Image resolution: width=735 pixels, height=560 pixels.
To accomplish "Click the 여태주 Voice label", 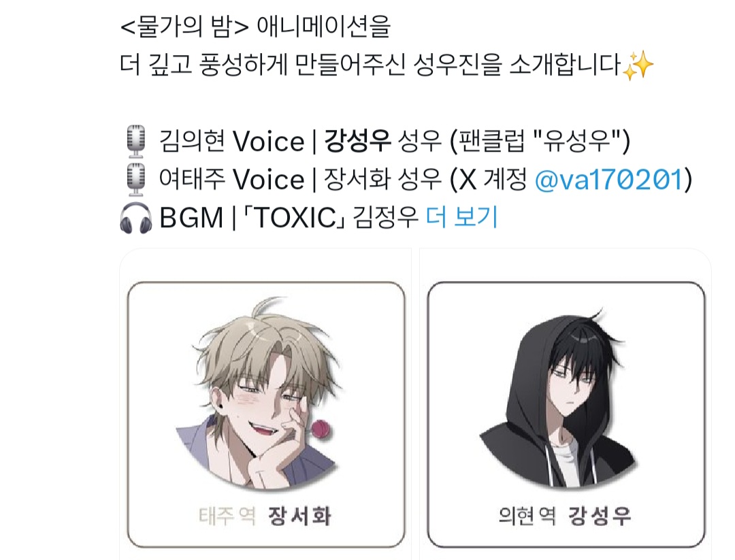I will pyautogui.click(x=231, y=180).
